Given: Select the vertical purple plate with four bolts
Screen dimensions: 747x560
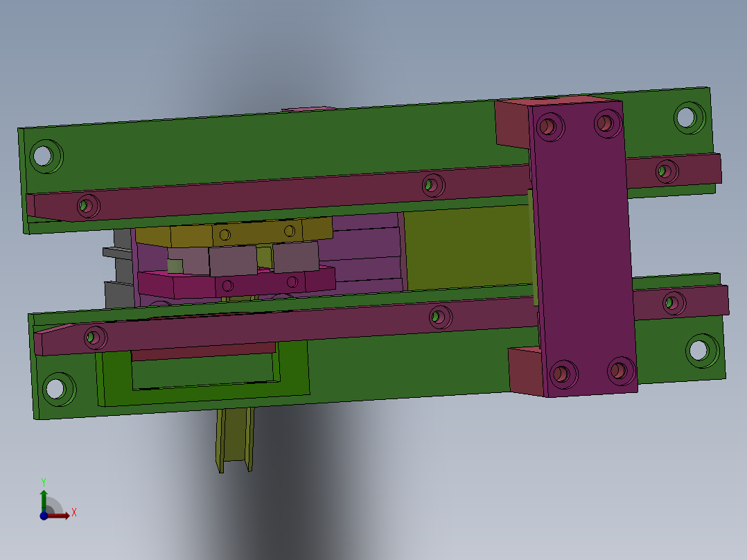Looking at the screenshot, I should click(x=583, y=248).
